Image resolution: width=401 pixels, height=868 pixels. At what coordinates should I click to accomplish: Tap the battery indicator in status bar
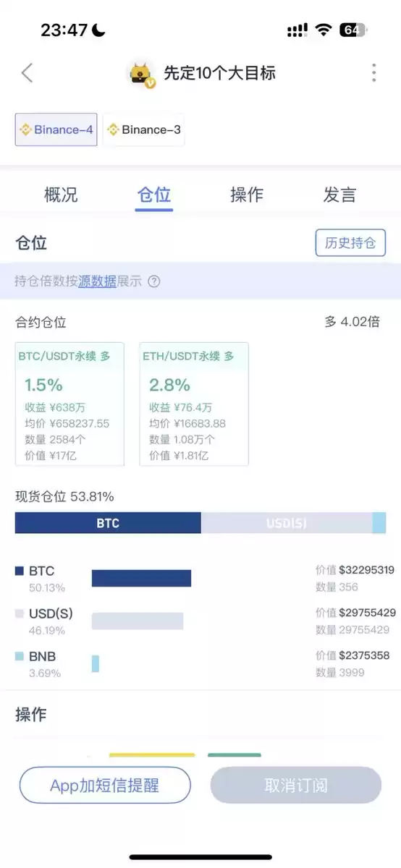click(x=353, y=30)
